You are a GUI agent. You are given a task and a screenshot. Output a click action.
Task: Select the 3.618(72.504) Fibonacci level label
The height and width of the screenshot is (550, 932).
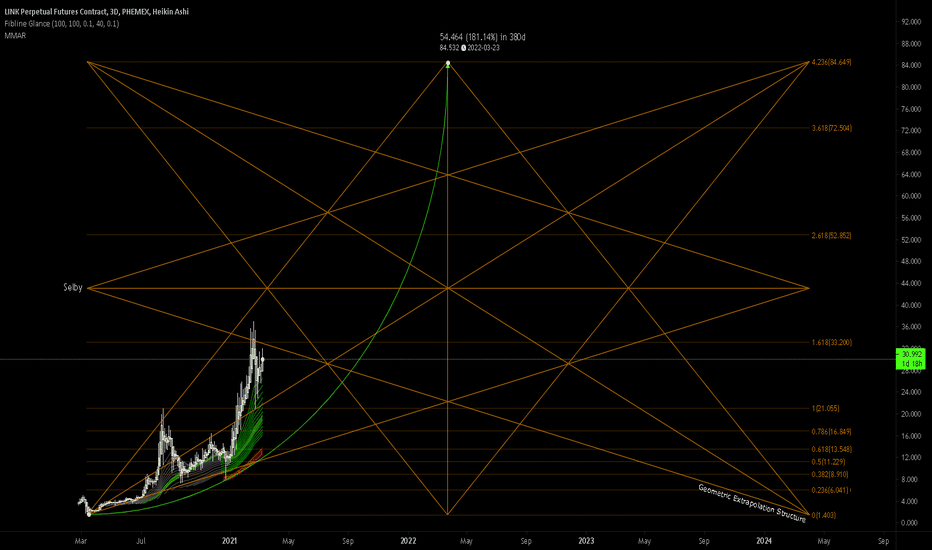(832, 128)
